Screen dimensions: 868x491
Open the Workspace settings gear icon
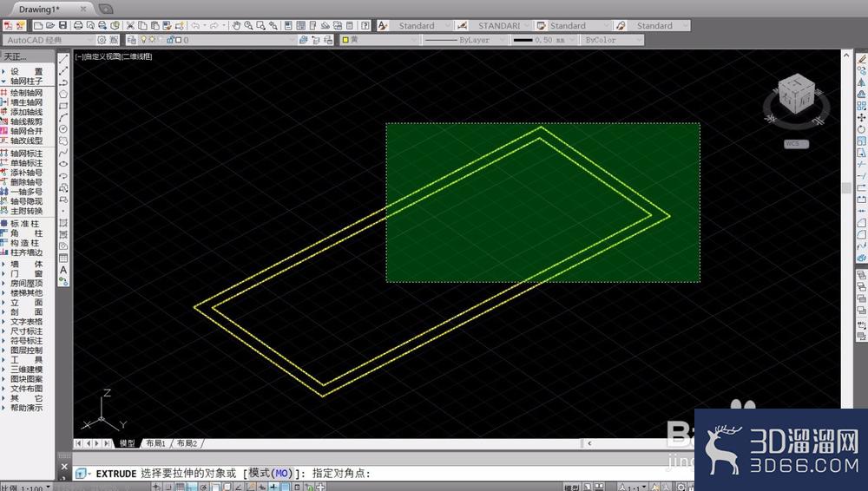click(x=102, y=40)
